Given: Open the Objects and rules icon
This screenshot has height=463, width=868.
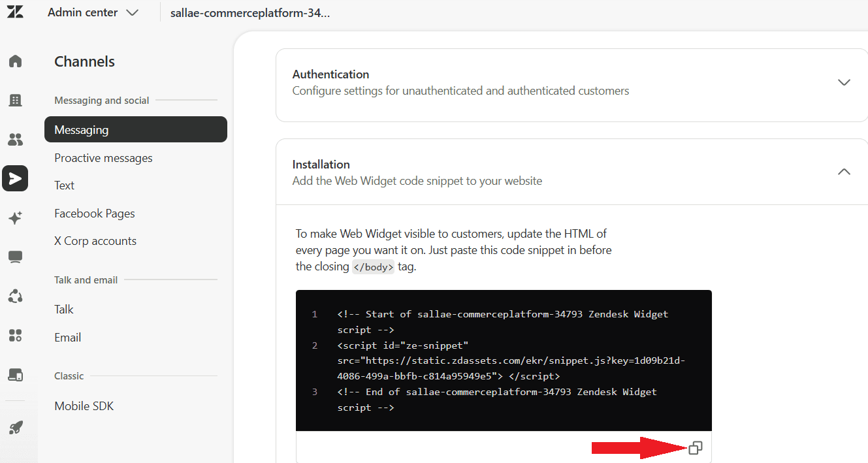Looking at the screenshot, I should coord(15,296).
